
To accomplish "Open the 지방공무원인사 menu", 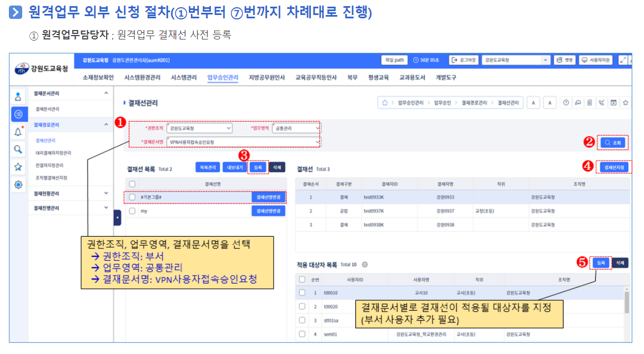I will coord(267,77).
